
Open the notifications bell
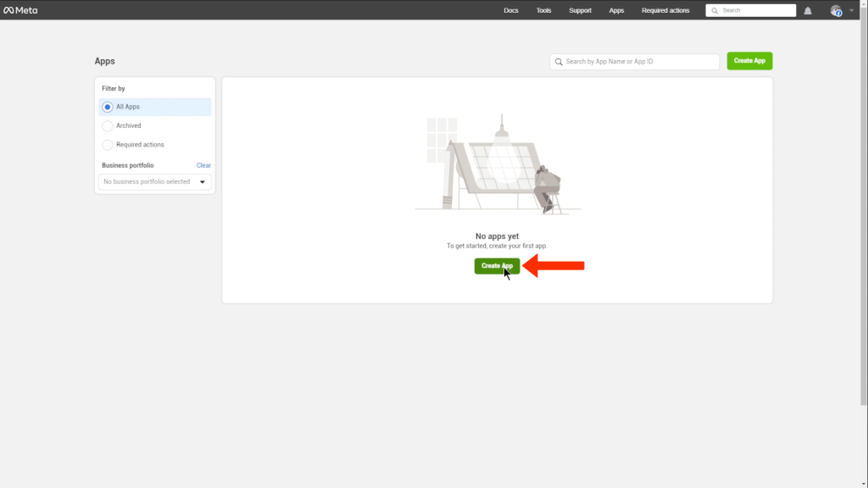[x=808, y=10]
